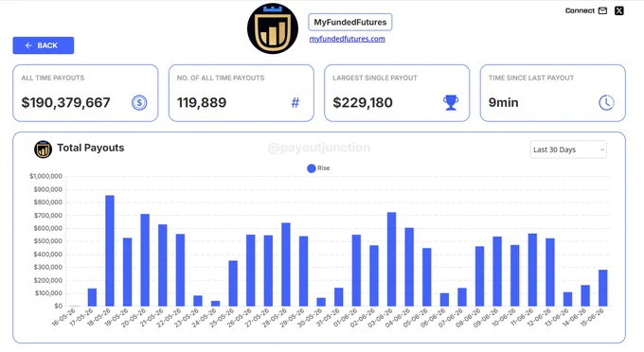Click the $500,000 y-axis label
This screenshot has height=352, width=644.
(47, 241)
